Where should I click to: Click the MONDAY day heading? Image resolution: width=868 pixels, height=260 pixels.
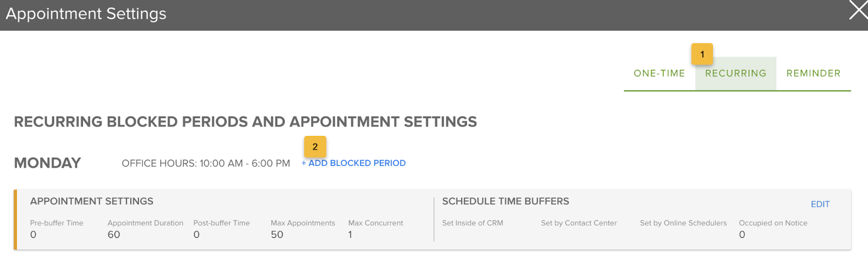48,163
